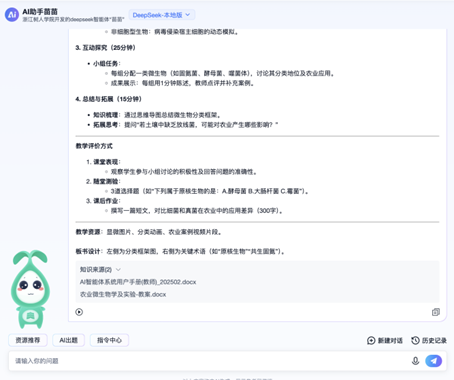Click the AI assistant logo icon

[x=12, y=15]
